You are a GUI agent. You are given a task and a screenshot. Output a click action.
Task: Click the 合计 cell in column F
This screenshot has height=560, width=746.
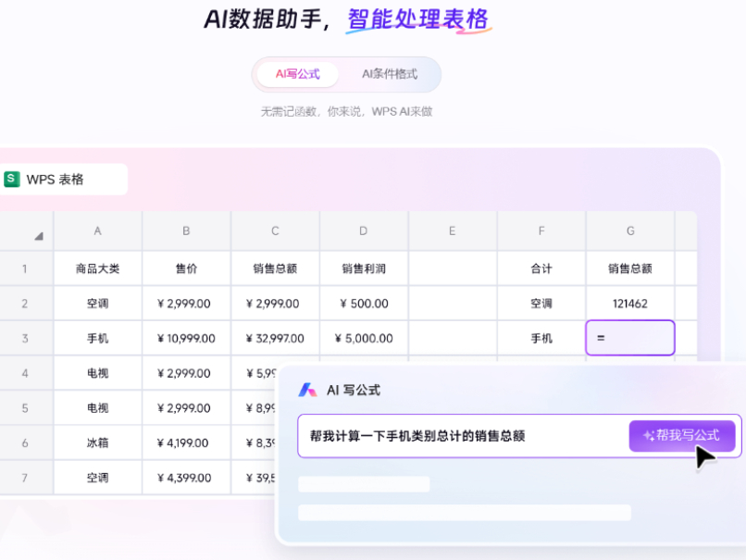pyautogui.click(x=541, y=268)
